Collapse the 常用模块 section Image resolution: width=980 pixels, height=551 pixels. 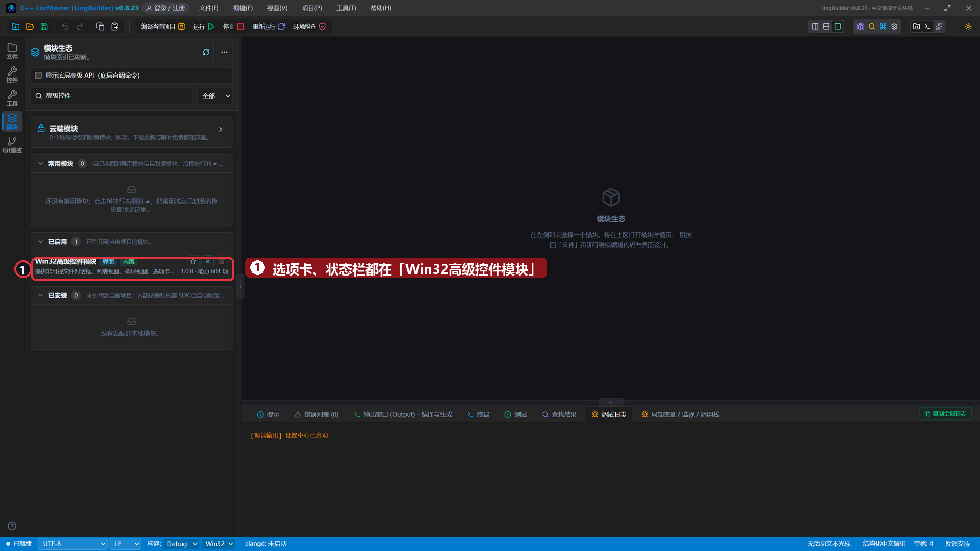point(40,164)
